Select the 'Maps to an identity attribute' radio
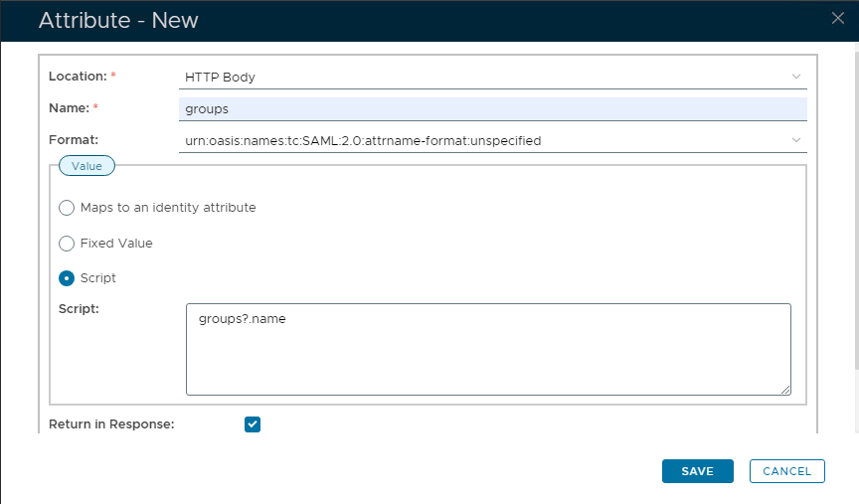 click(67, 208)
